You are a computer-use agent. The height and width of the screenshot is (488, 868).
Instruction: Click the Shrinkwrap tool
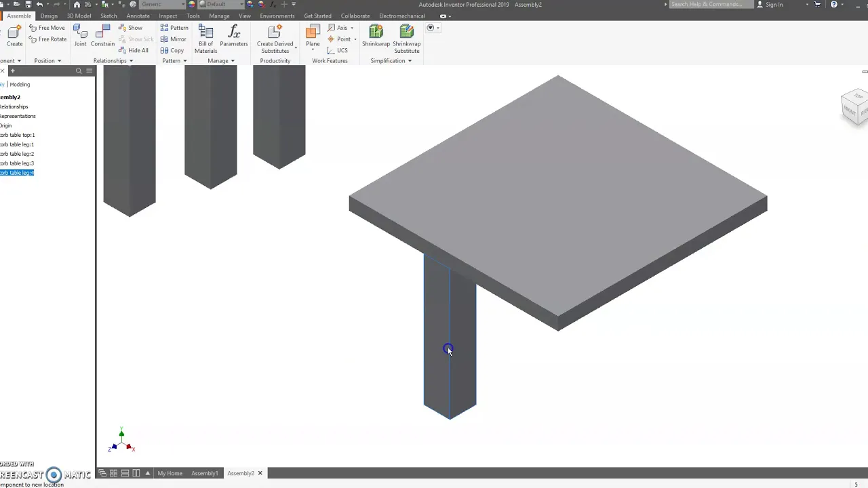376,36
